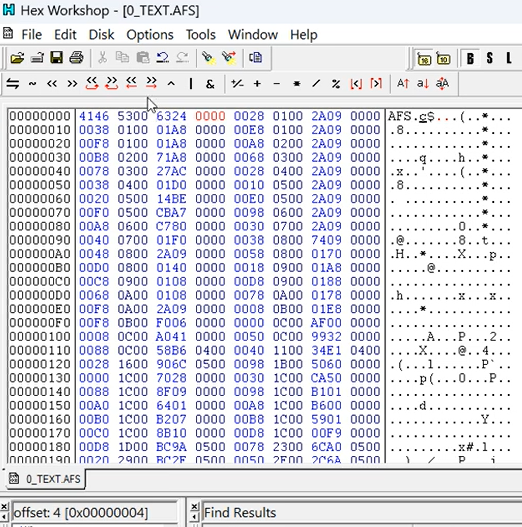Screen dimensions: 522x527
Task: Click the Set Floor (lower bound) icon
Action: click(x=356, y=84)
